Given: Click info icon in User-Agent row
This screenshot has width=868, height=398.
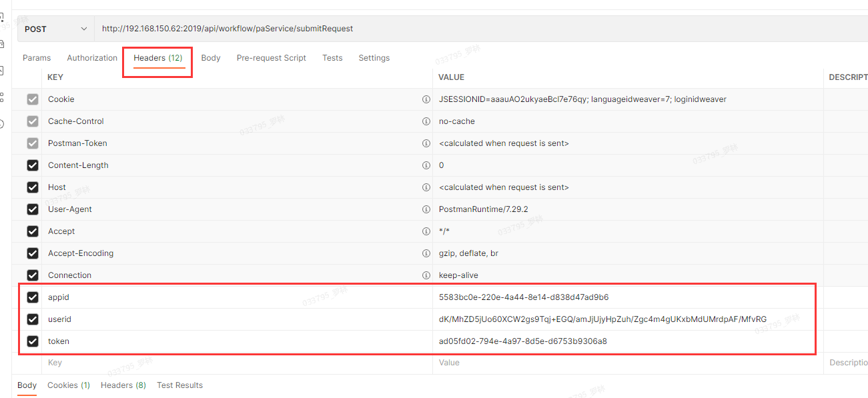Looking at the screenshot, I should (426, 209).
